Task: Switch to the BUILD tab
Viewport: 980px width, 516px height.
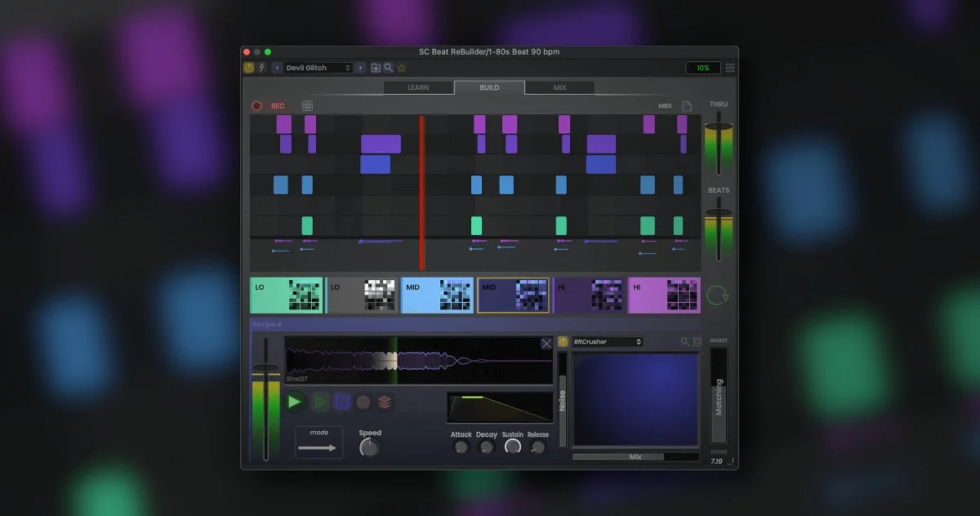Action: coord(489,87)
